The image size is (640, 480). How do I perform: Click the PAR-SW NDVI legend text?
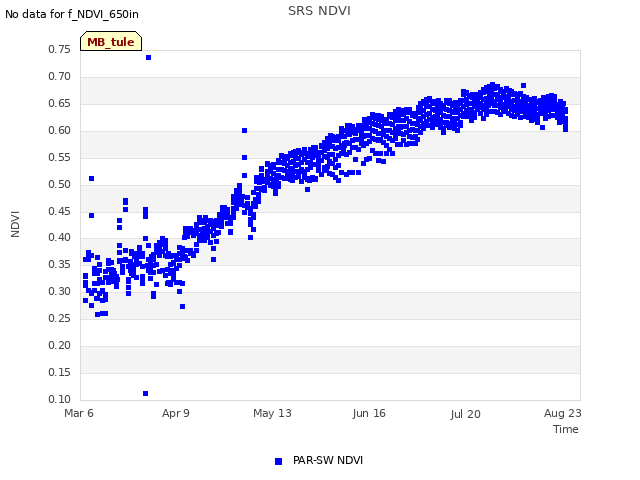[x=328, y=460]
